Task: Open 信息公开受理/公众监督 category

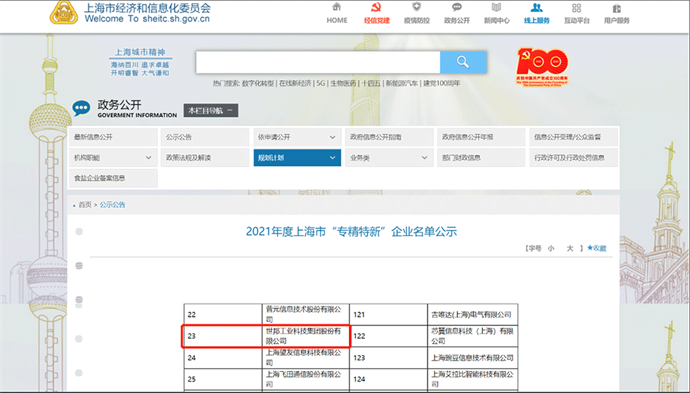Action: point(573,137)
